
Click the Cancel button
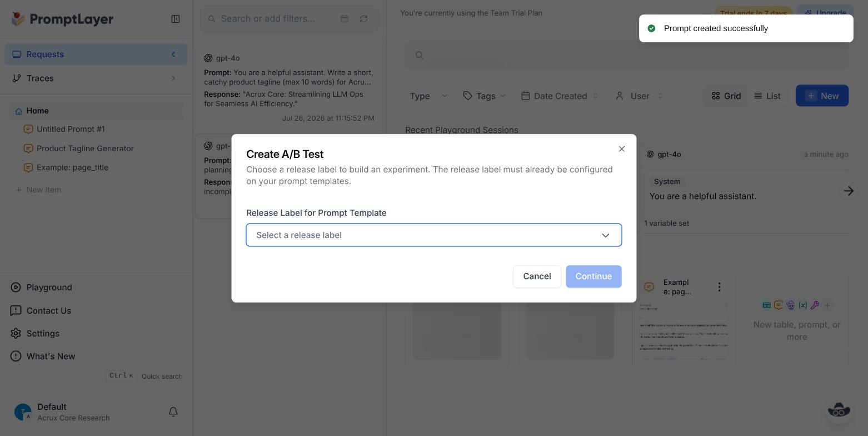[x=537, y=276]
